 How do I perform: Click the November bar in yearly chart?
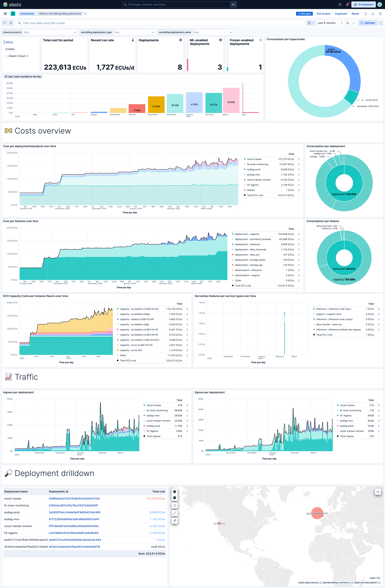[156, 105]
